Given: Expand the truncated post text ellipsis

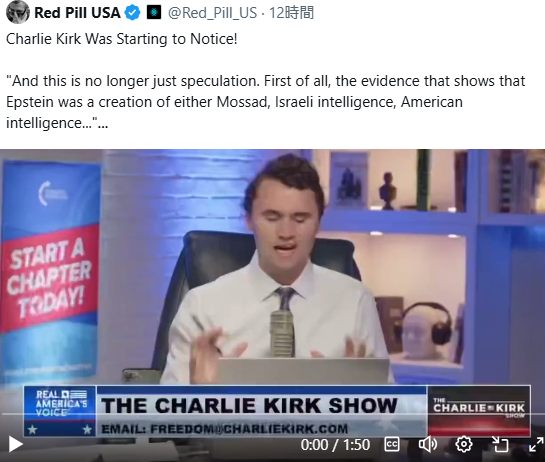Looking at the screenshot, I should coord(103,123).
